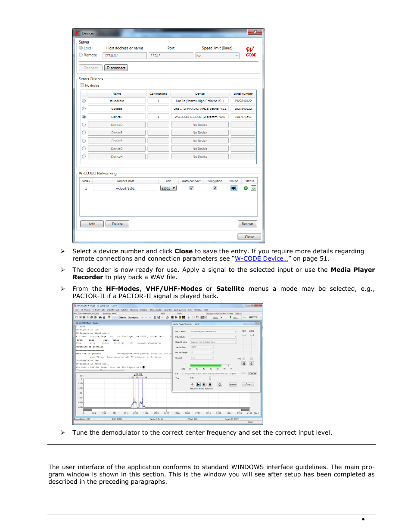Pause playback in the Media Player/Recorder
This screenshot has height=532, width=411.
pyautogui.click(x=204, y=384)
